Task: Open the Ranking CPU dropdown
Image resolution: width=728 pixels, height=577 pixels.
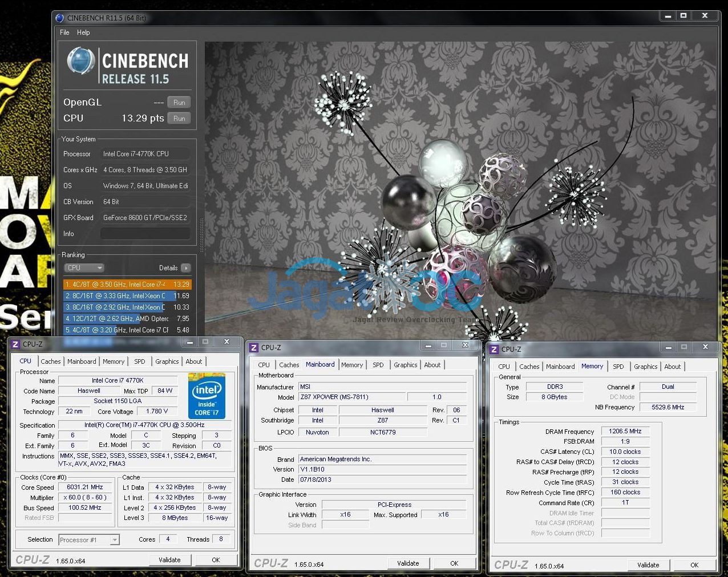Action: (84, 268)
